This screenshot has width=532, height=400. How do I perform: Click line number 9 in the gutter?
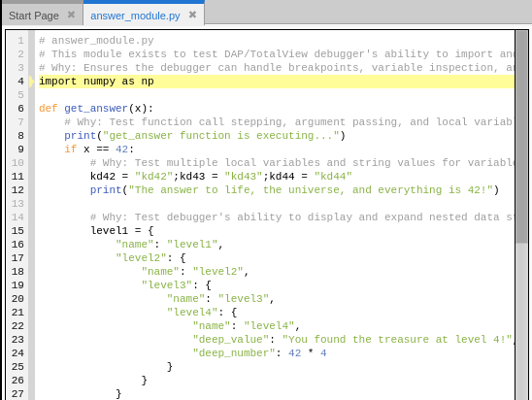(x=20, y=150)
